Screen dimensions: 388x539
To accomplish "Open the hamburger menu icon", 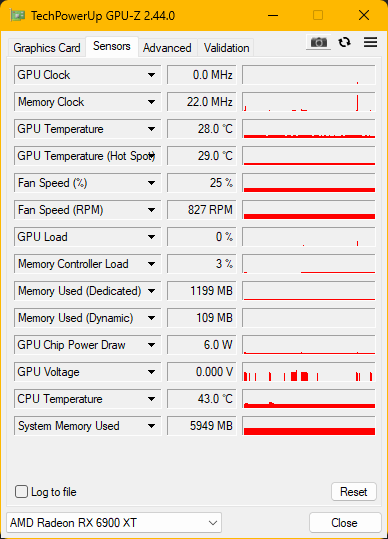I will coord(370,42).
